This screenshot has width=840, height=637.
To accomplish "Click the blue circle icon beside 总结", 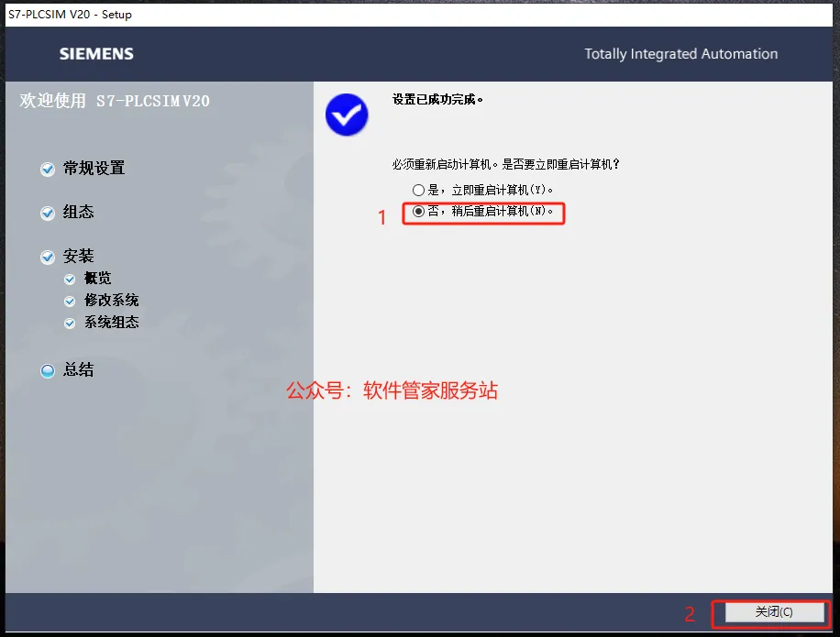I will pyautogui.click(x=48, y=370).
